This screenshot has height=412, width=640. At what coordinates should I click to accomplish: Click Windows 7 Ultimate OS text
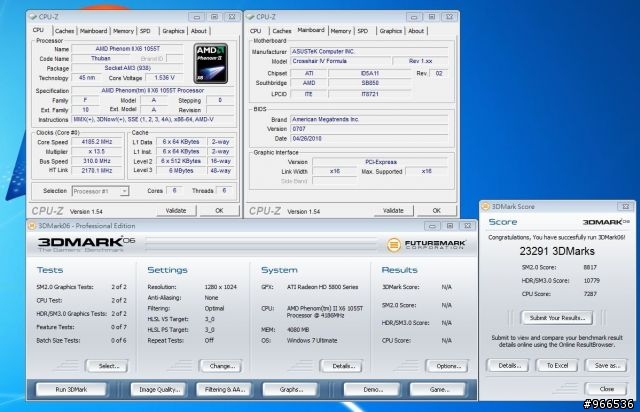[312, 340]
